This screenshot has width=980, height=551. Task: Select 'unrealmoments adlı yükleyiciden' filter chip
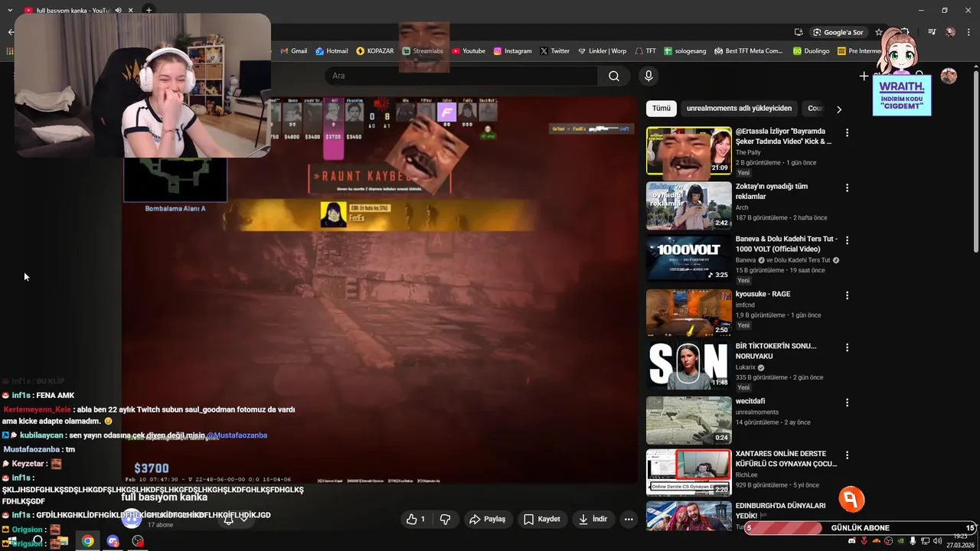[739, 109]
